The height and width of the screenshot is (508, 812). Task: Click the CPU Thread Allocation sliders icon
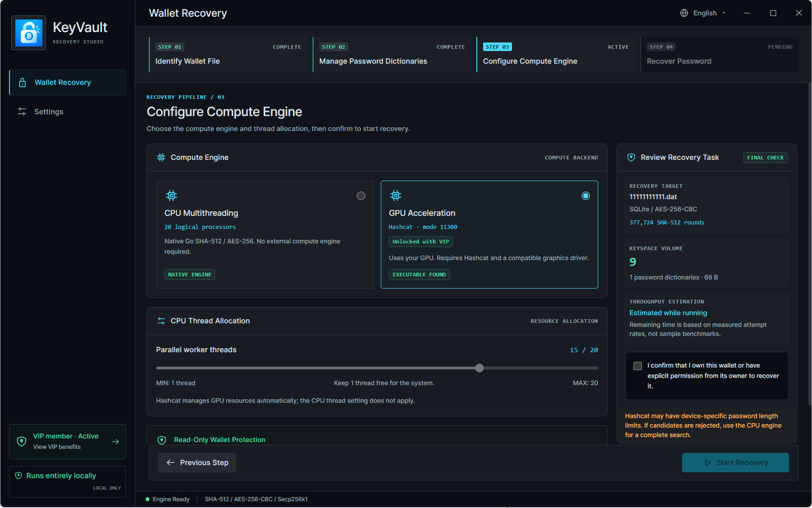(161, 321)
